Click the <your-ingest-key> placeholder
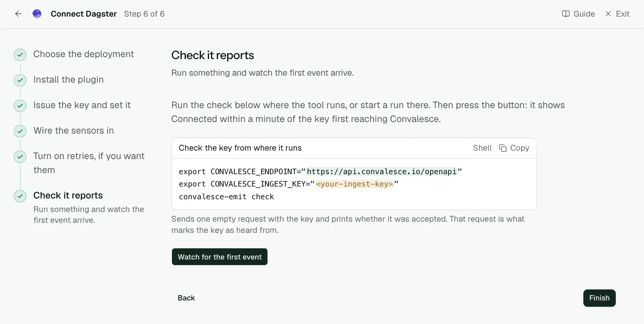This screenshot has height=324, width=644. point(354,184)
